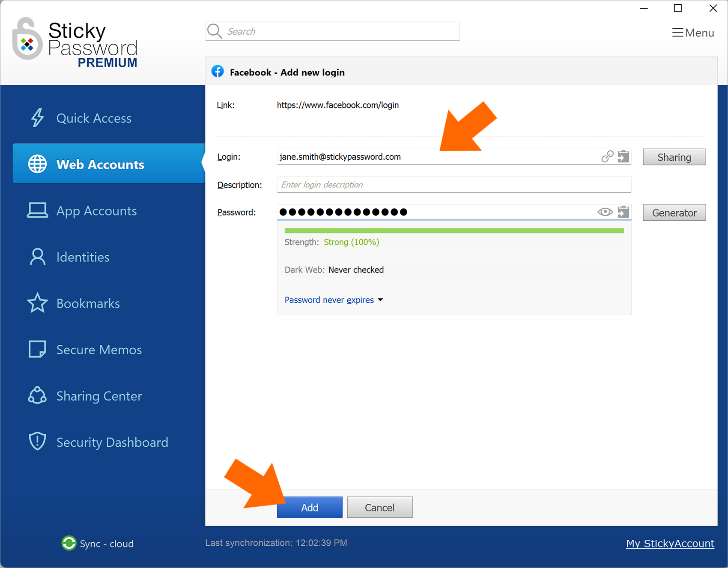Click the link chain icon in Login field
This screenshot has width=728, height=568.
coord(607,156)
